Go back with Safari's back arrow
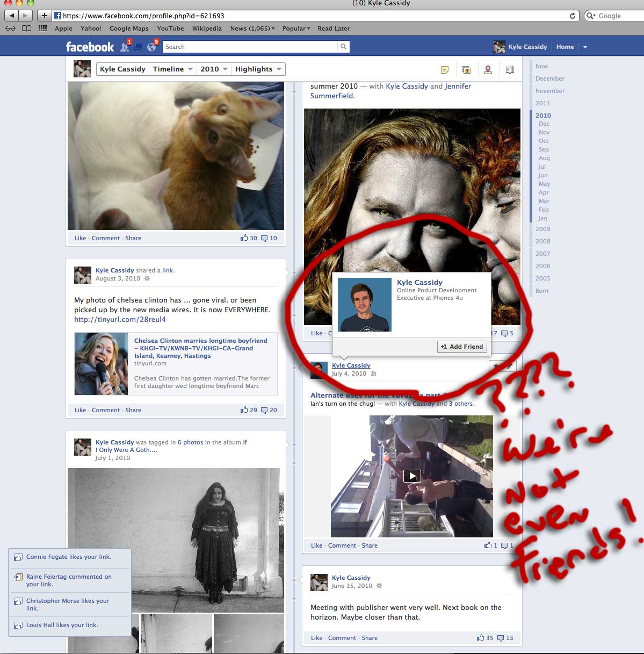644x654 pixels. tap(11, 16)
